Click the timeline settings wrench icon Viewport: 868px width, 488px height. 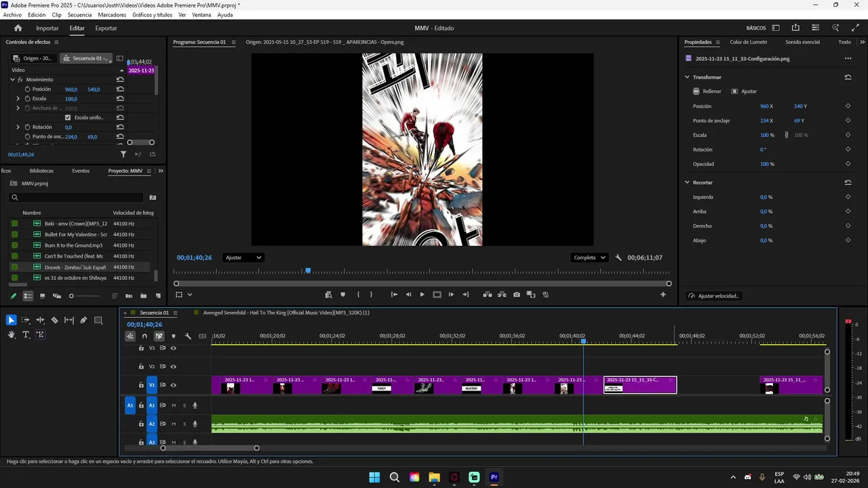point(188,336)
